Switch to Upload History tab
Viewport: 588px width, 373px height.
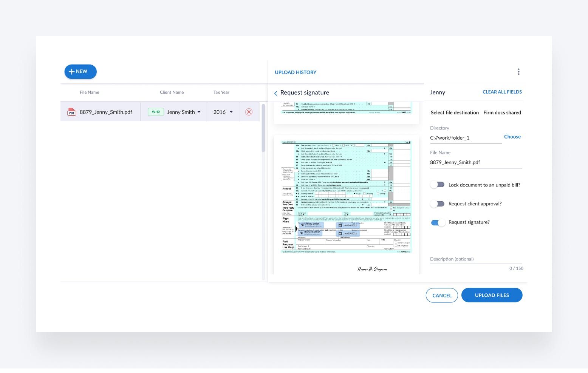coord(296,72)
